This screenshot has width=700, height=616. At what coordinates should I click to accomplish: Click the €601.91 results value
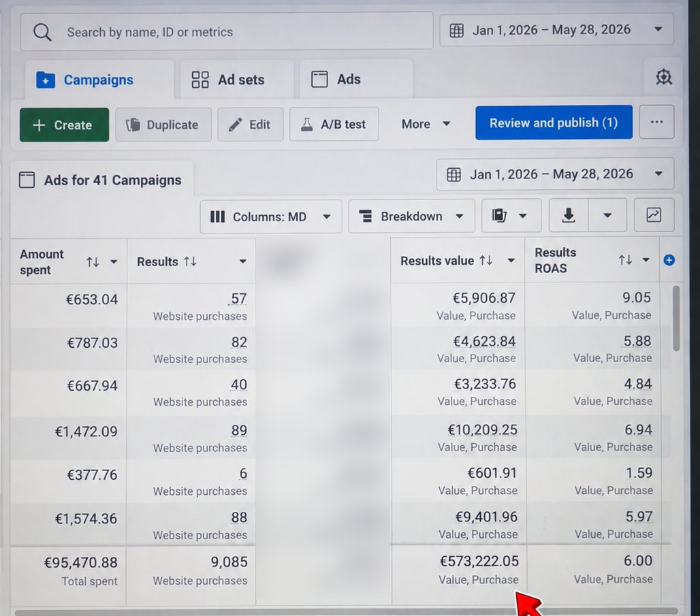[492, 472]
